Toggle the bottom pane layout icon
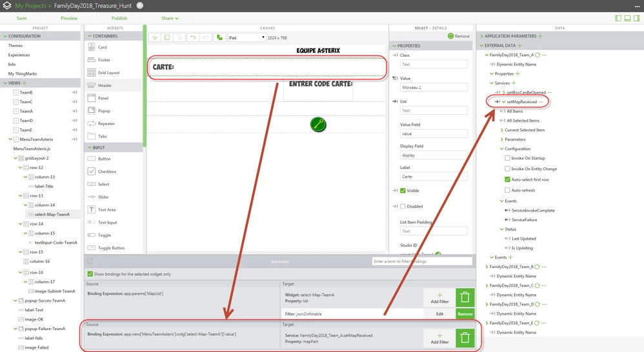This screenshot has height=352, width=644. (x=627, y=18)
